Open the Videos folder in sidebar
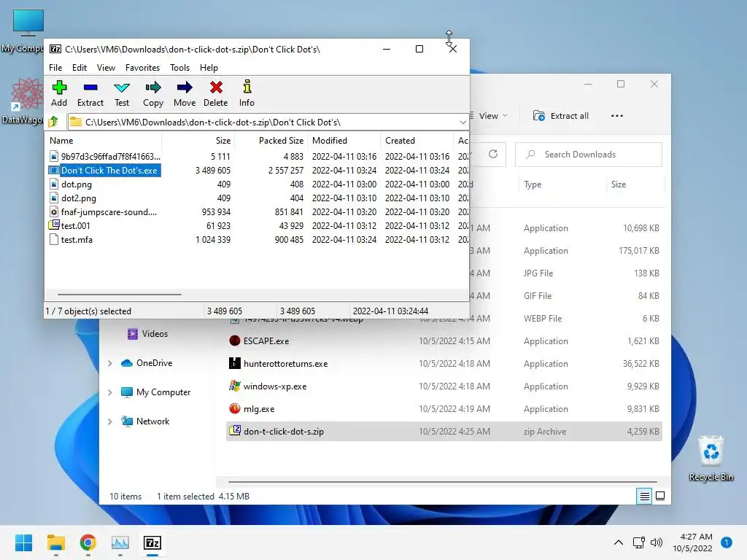The image size is (747, 560). point(147,334)
